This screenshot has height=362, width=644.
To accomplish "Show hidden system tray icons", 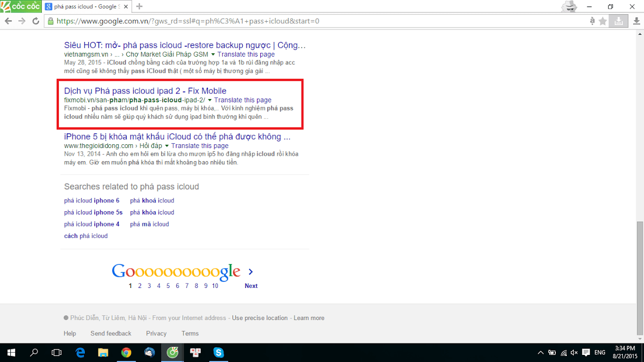I will tap(540, 352).
